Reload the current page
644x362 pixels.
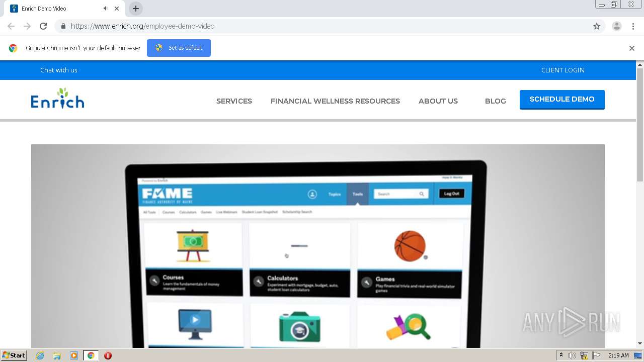43,26
